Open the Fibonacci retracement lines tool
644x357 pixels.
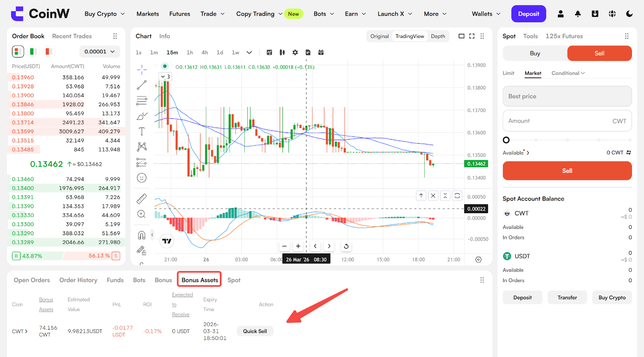(142, 101)
